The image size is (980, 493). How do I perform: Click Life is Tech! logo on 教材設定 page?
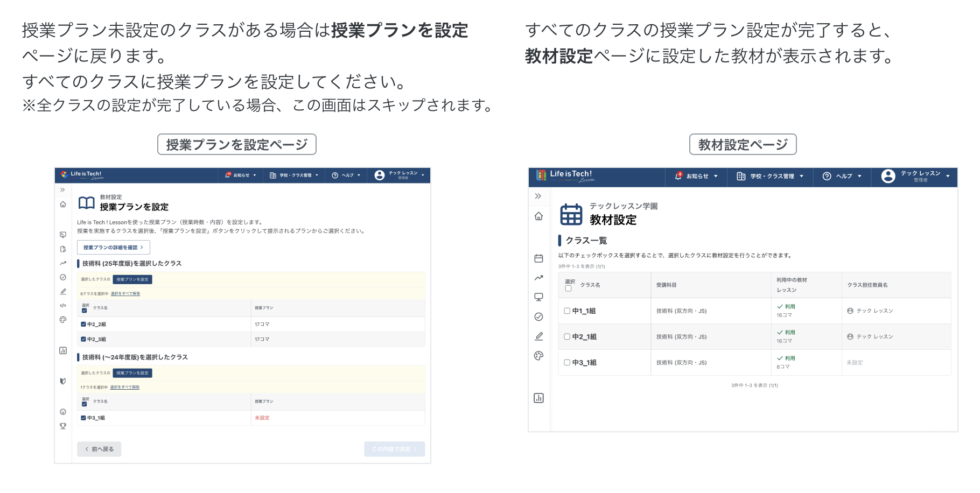[565, 175]
